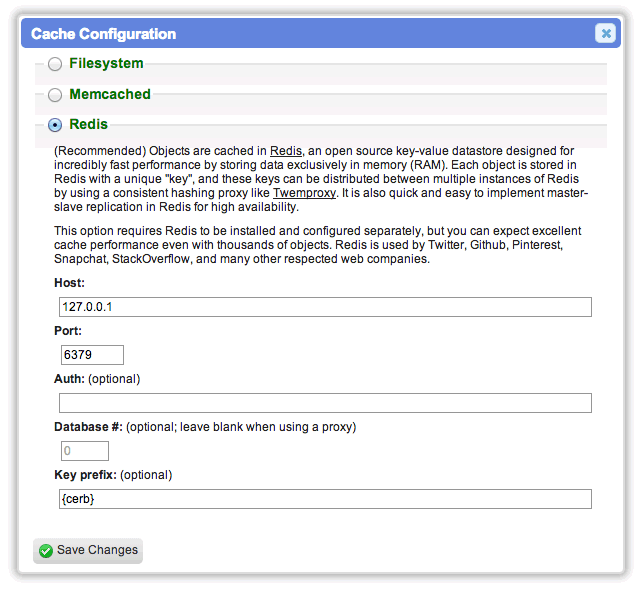Click the green checkmark icon beside Save Changes
The image size is (642, 597).
tap(46, 551)
